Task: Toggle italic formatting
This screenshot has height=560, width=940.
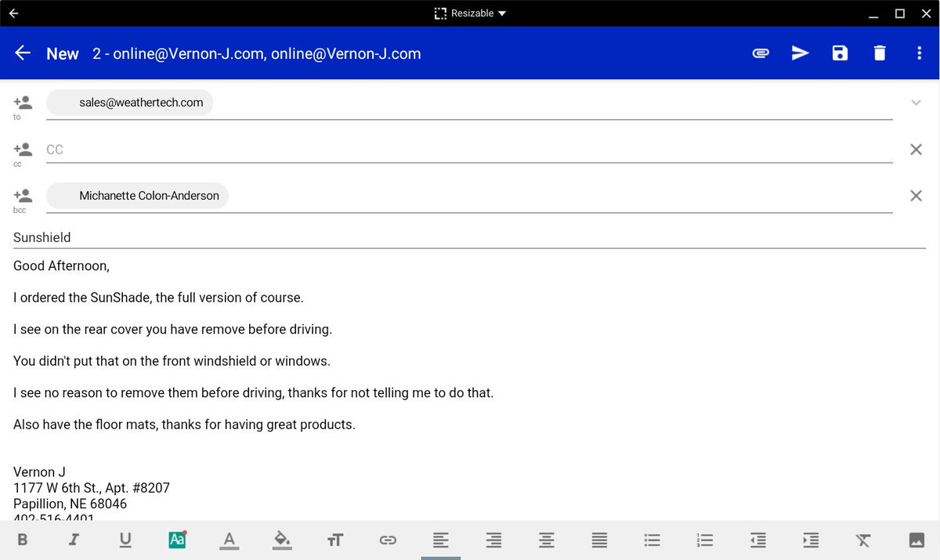Action: [x=74, y=540]
